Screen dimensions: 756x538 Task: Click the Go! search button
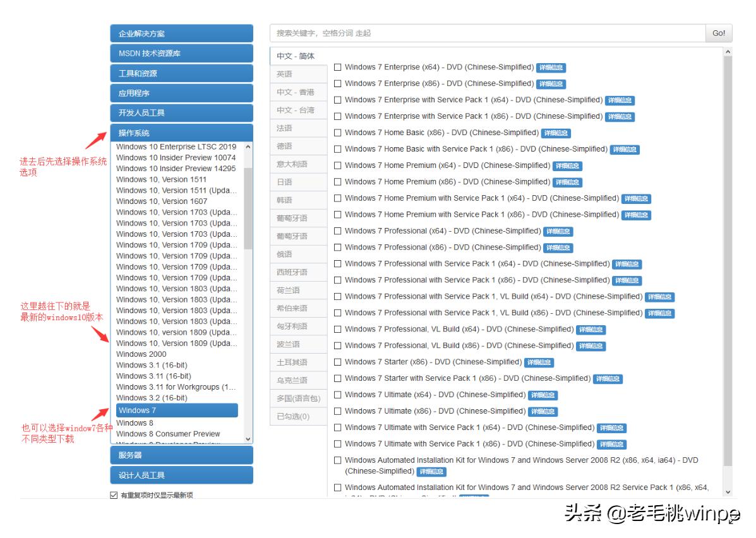(718, 33)
